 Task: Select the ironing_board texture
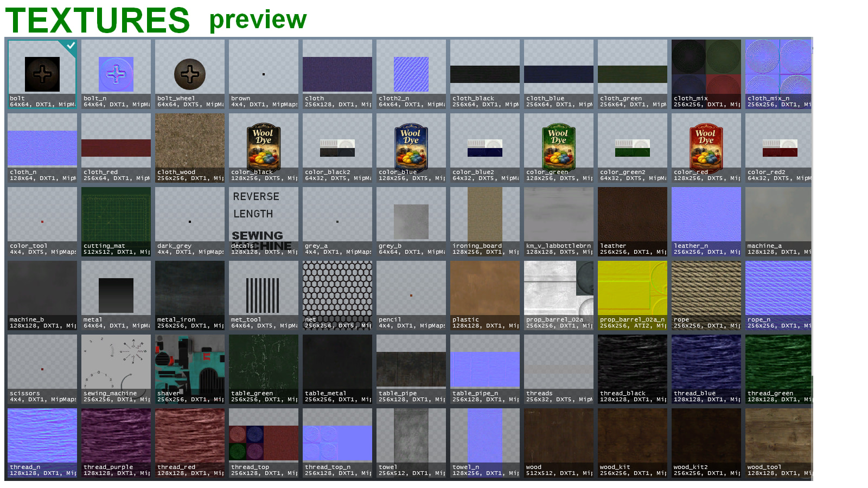click(x=485, y=222)
